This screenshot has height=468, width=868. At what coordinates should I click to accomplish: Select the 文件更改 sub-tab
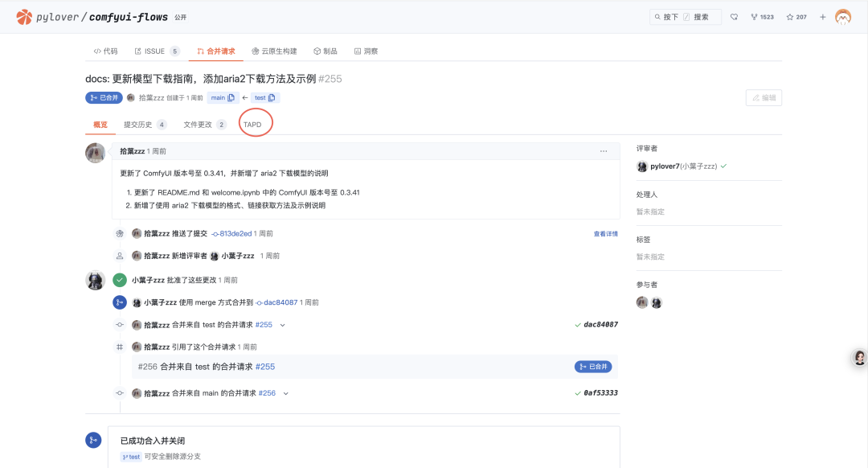[205, 125]
